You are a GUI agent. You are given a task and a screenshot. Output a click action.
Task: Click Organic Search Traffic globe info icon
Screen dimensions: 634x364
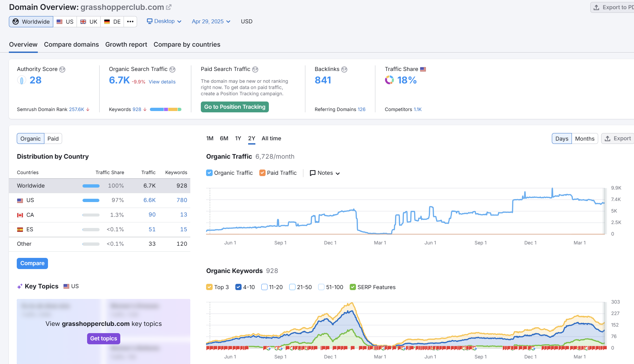click(172, 69)
